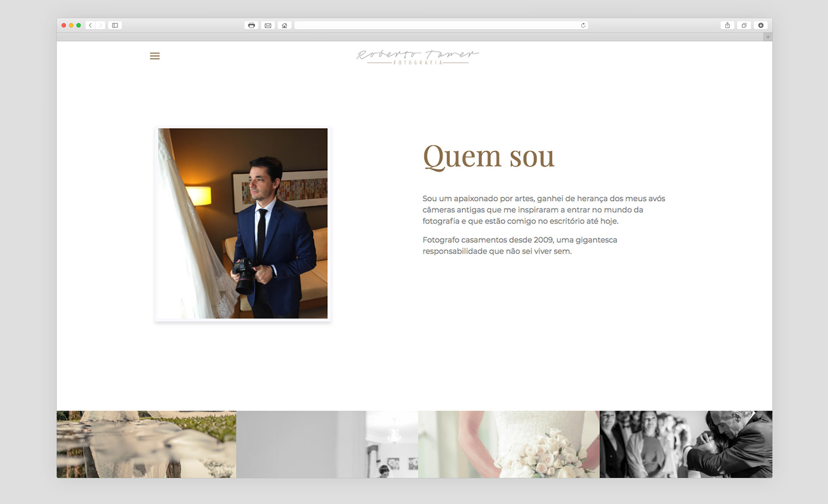The image size is (828, 504).
Task: Open the grey blurred bride room thumbnail
Action: click(327, 444)
